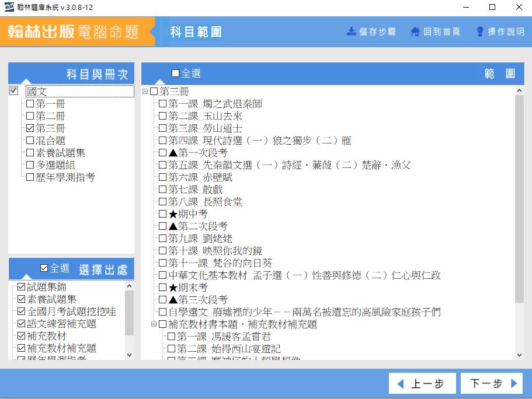
Task: Click source list scroll down arrow
Action: point(129,355)
